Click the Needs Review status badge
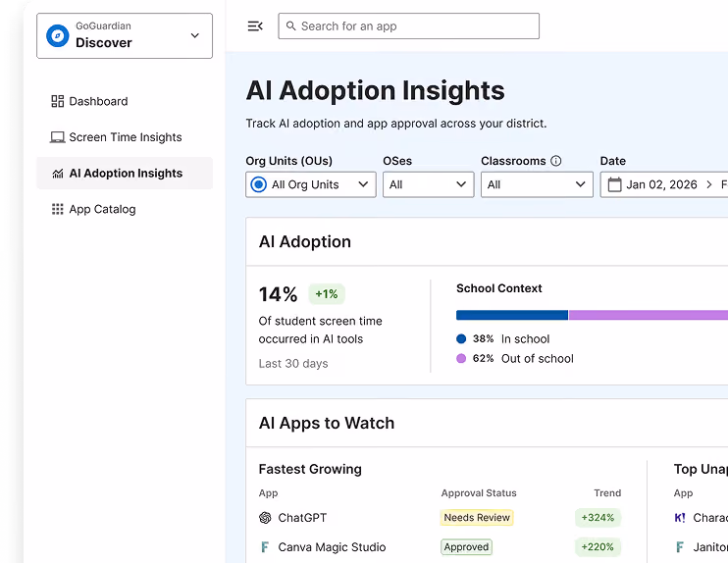728x563 pixels. coord(477,518)
